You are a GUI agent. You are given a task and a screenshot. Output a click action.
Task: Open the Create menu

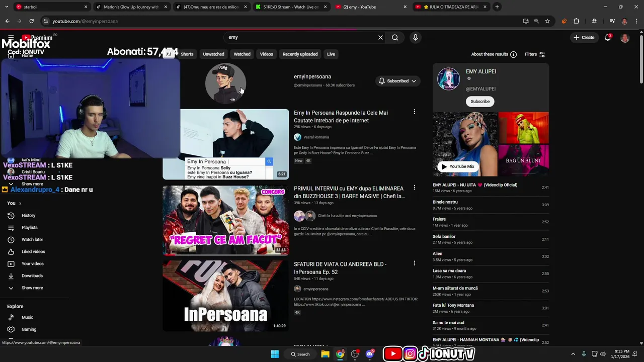pos(584,37)
